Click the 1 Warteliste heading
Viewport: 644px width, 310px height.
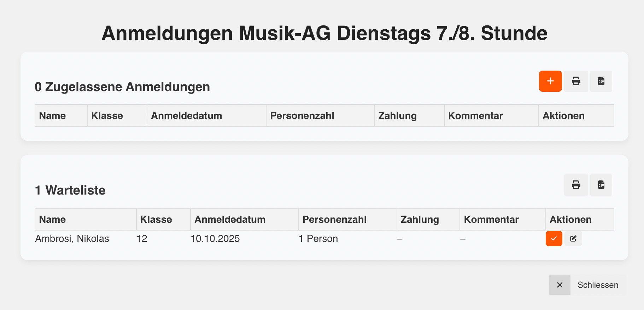(70, 190)
